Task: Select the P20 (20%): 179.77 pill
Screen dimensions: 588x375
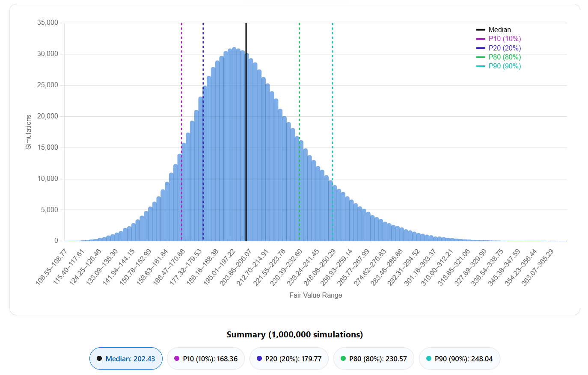Action: [x=289, y=358]
